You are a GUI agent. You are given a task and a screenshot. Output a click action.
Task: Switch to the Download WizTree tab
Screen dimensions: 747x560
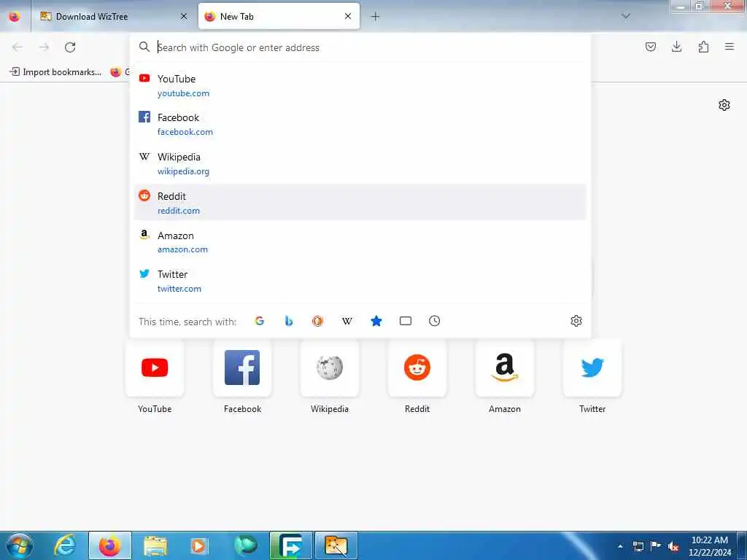pyautogui.click(x=112, y=16)
